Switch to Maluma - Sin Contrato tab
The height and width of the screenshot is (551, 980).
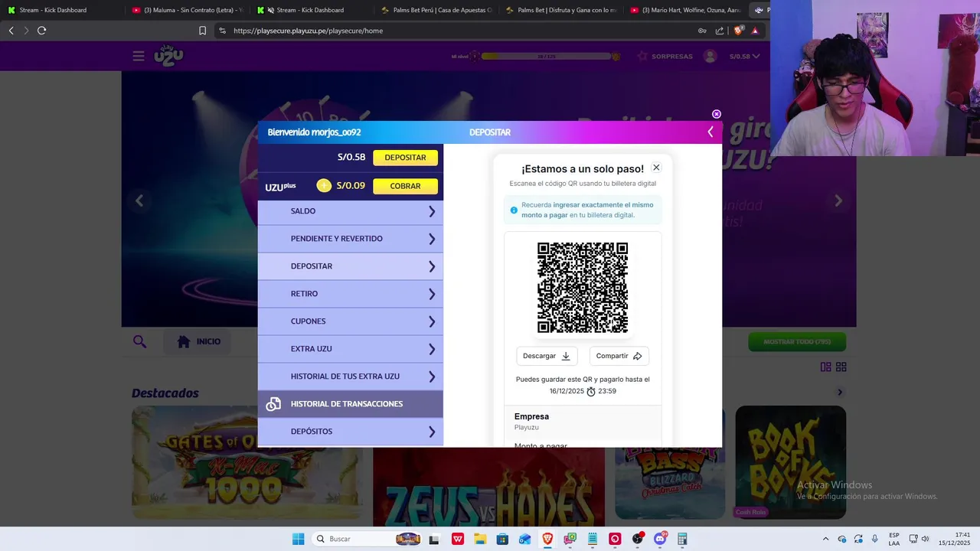point(188,10)
